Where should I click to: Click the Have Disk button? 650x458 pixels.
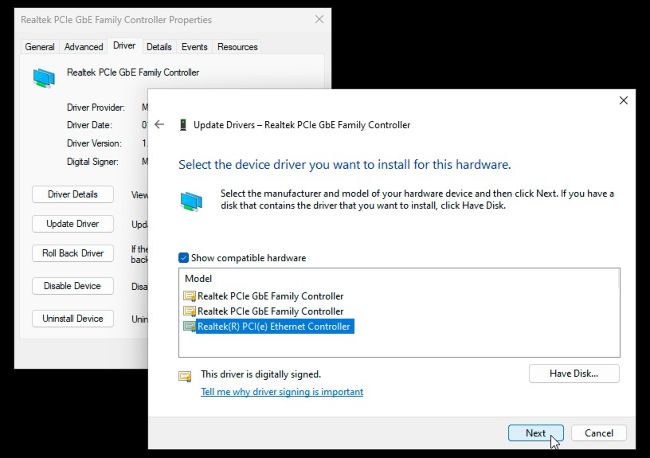point(574,373)
